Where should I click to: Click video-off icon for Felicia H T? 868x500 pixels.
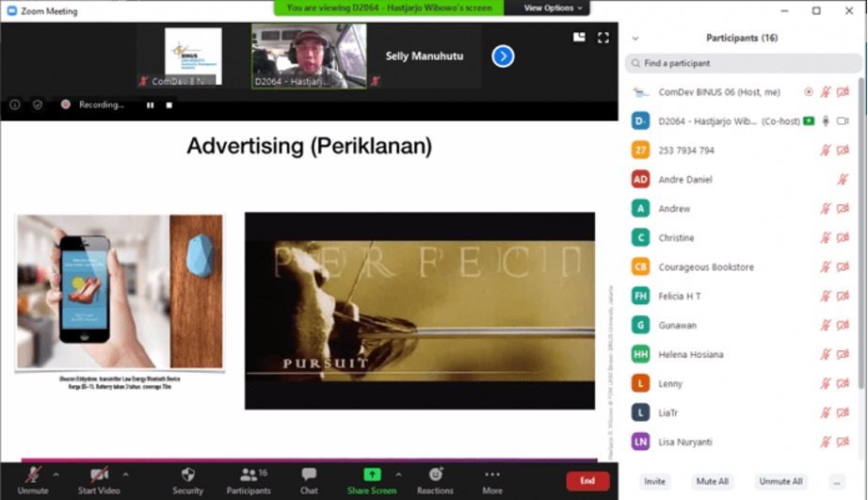click(843, 297)
